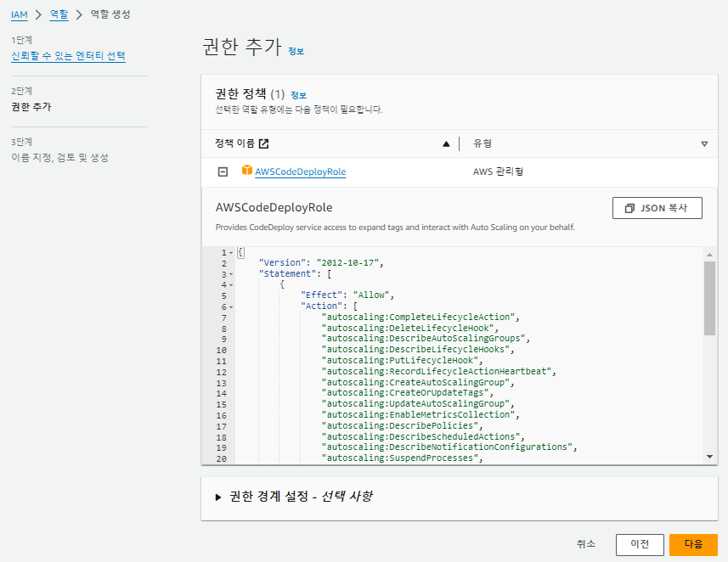Screen dimensions: 728x562
Task: Click the 정책 이름 column header
Action: pyautogui.click(x=235, y=143)
